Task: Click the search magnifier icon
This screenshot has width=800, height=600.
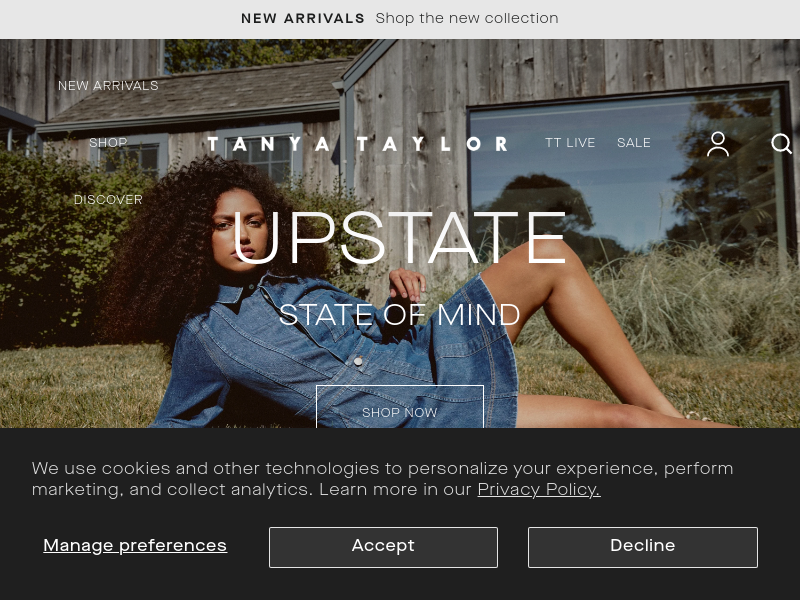Action: (781, 143)
